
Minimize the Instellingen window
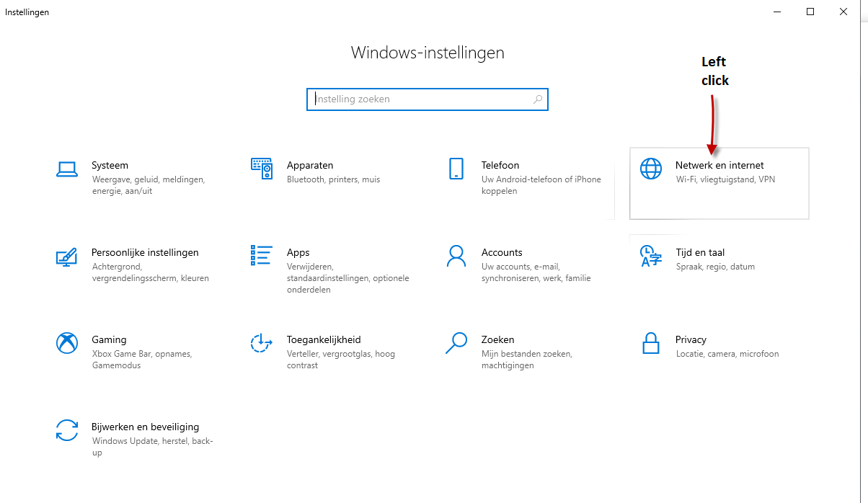pos(777,12)
